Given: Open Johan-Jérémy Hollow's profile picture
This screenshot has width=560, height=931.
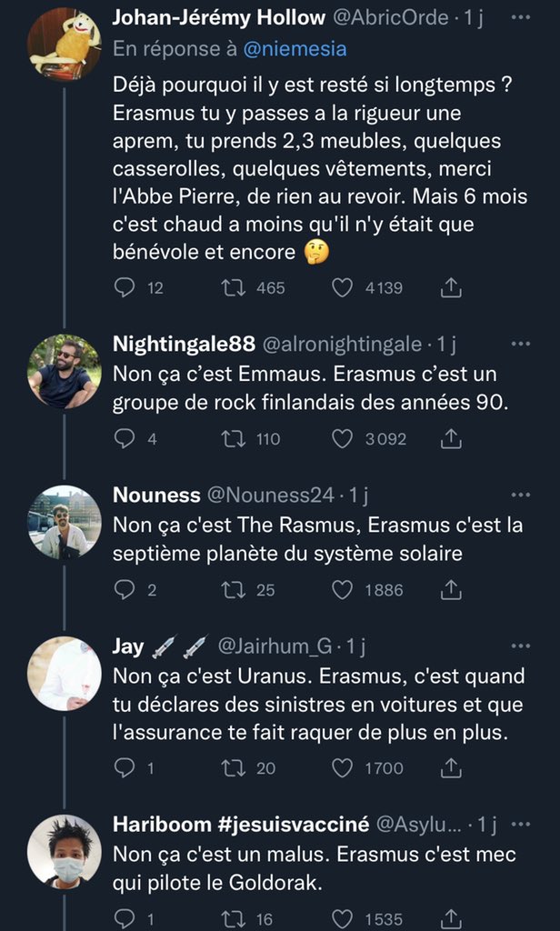Looking at the screenshot, I should [64, 44].
